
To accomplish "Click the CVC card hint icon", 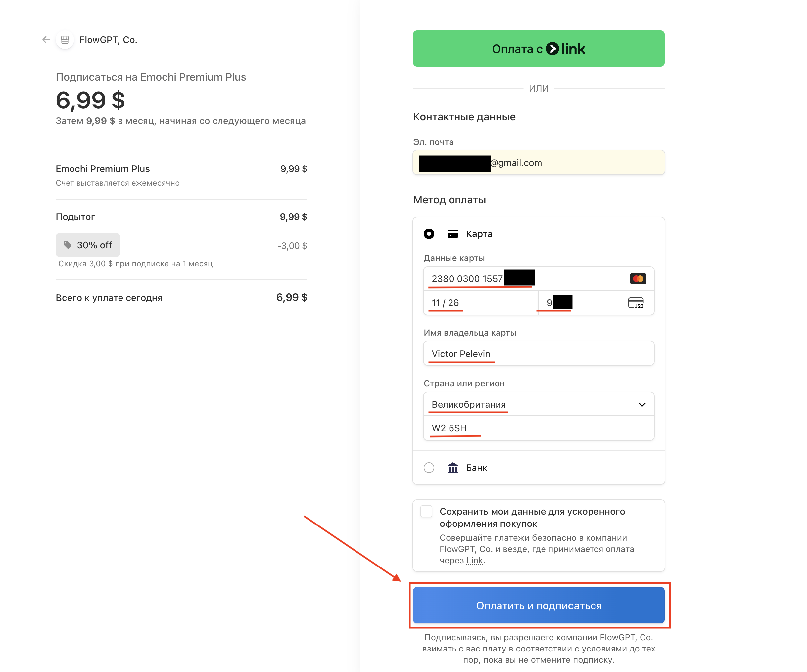I will [636, 303].
